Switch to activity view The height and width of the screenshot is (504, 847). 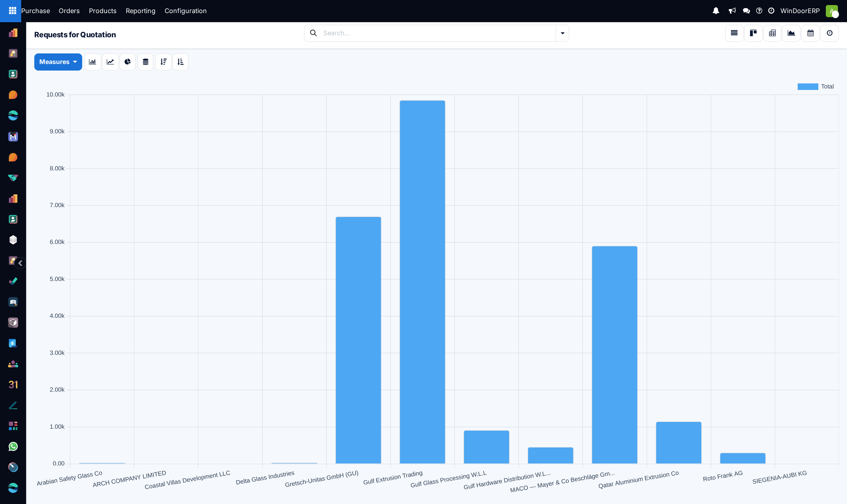click(829, 33)
